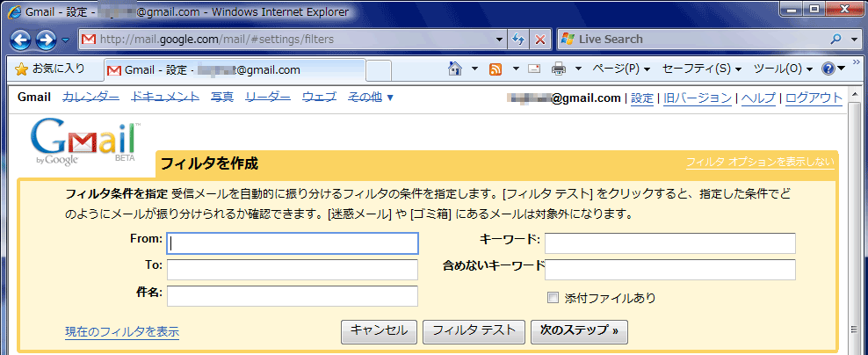Open the お気に入り favorites button
The image size is (868, 355).
[50, 69]
